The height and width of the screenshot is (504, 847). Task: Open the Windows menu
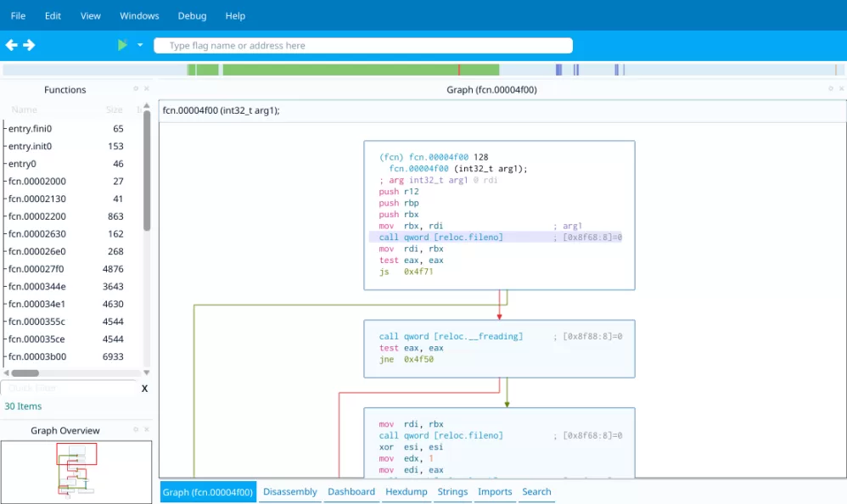pos(139,15)
